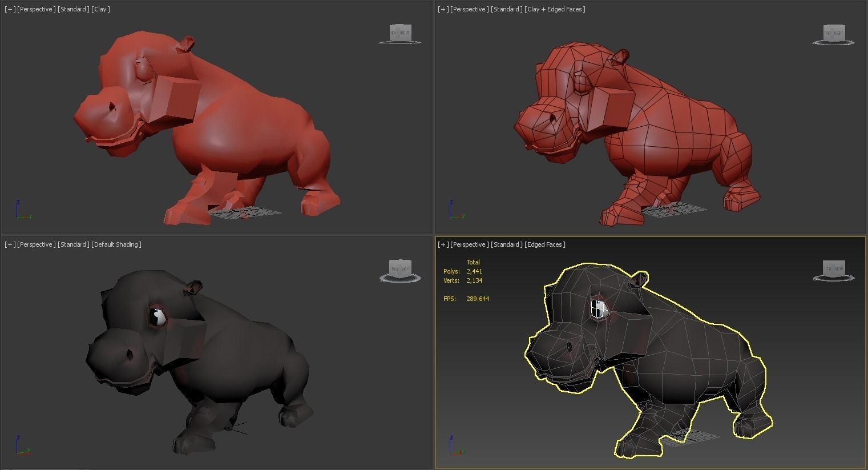Screen dimensions: 868x470
Task: Open [Standard] menu in the Clay viewport
Action: 74,9
